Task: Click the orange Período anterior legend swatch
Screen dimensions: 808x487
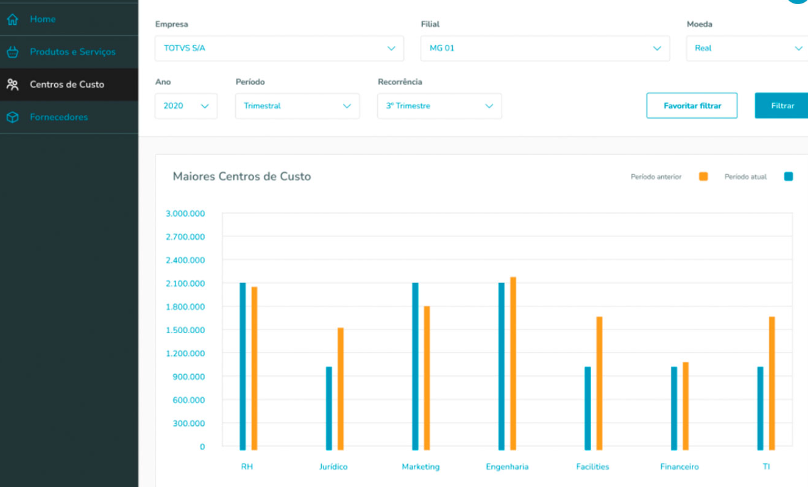Action: (x=703, y=177)
